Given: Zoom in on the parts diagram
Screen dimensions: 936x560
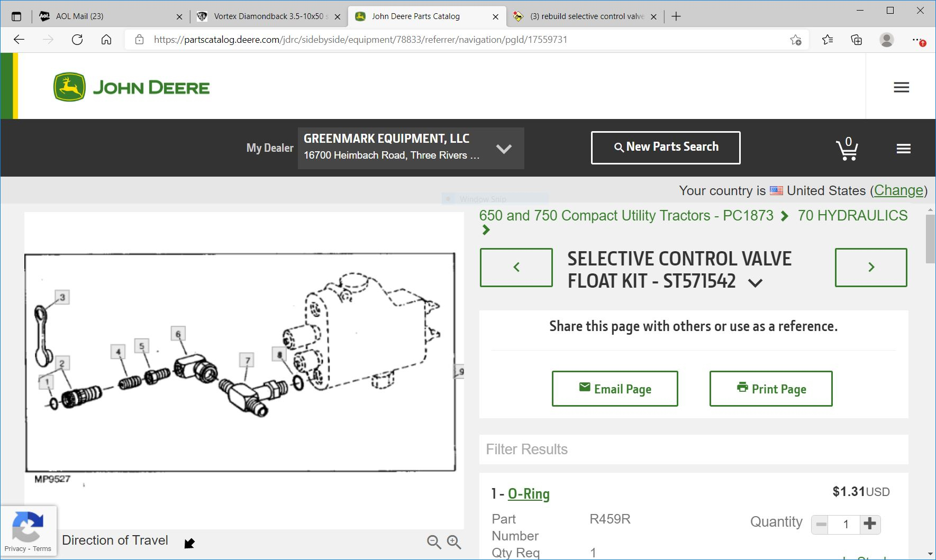Looking at the screenshot, I should click(x=454, y=542).
